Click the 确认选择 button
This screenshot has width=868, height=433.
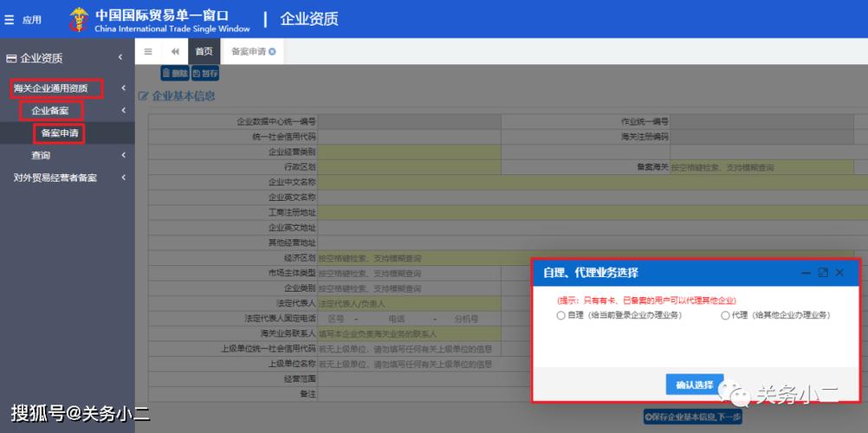(x=695, y=385)
